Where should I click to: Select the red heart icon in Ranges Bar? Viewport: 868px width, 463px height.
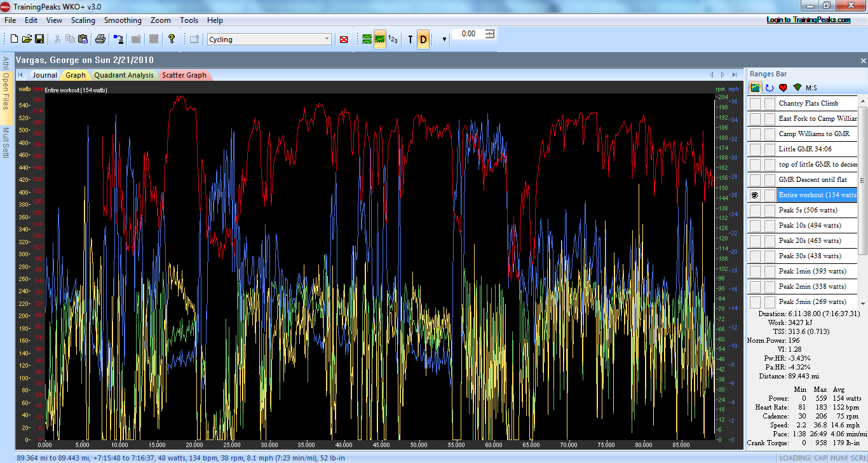tap(783, 88)
